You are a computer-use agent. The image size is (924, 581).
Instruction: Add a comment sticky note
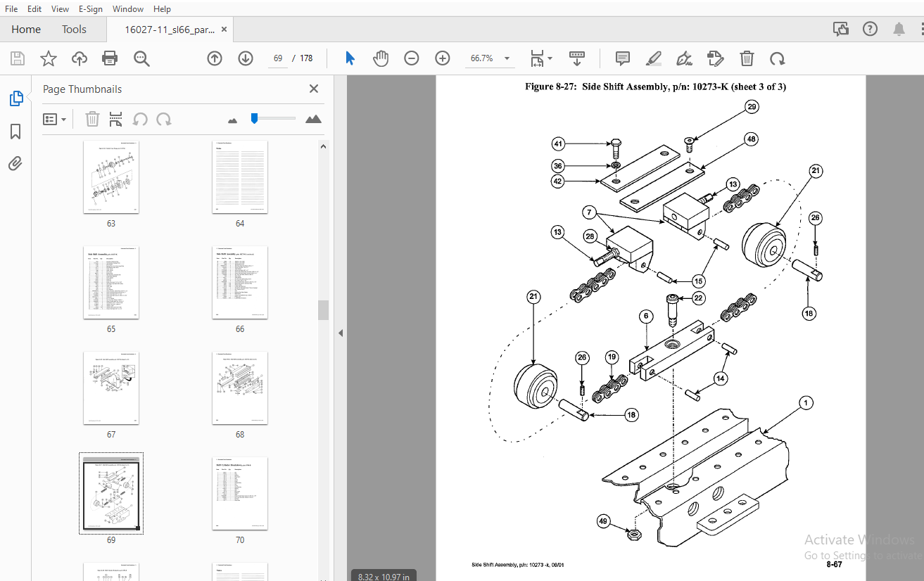pos(623,58)
